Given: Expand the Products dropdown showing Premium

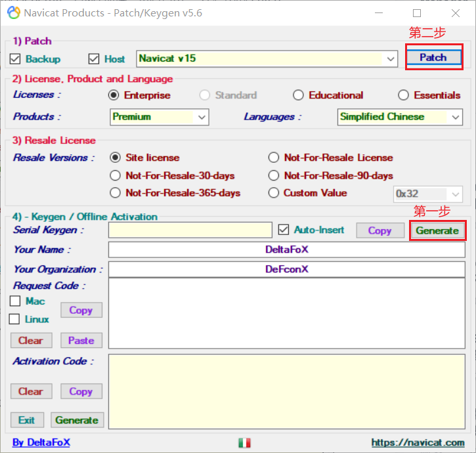Looking at the screenshot, I should coord(160,117).
